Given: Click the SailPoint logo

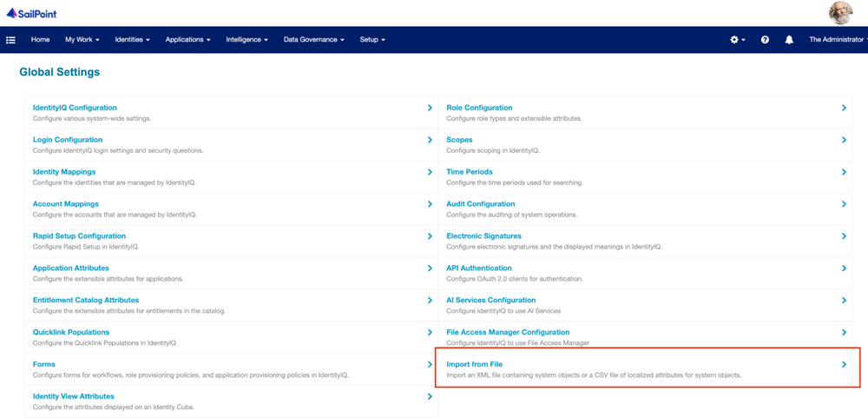Looking at the screenshot, I should 31,13.
